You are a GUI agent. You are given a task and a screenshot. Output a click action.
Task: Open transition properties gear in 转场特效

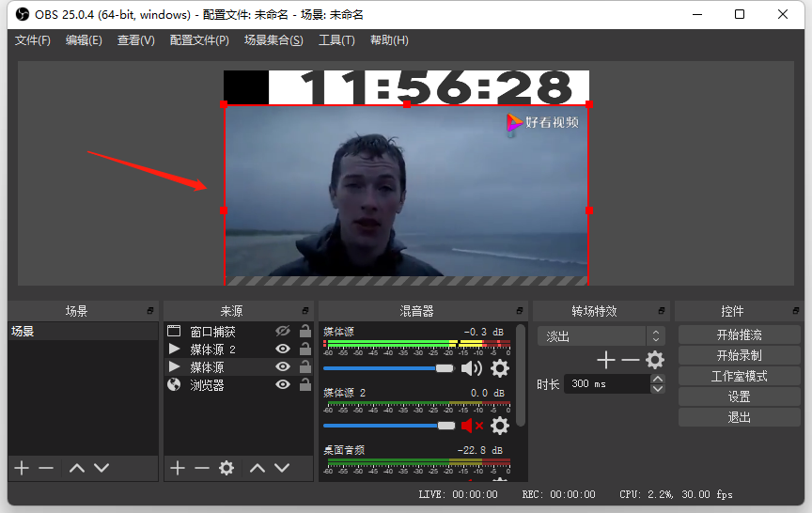(654, 359)
